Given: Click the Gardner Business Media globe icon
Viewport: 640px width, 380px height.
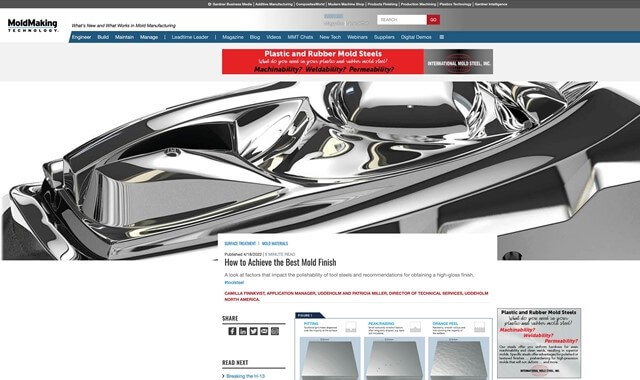Looking at the screenshot, I should pos(209,4).
